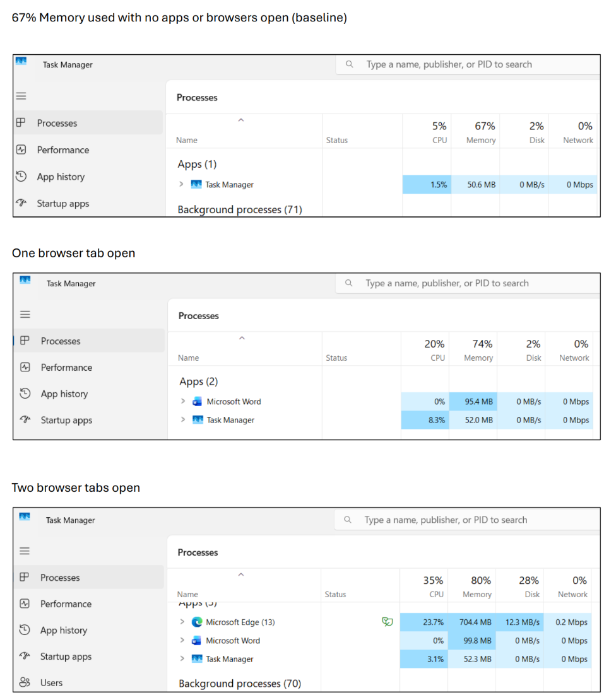Click Performance icon in top Task Manager sidebar

point(21,149)
